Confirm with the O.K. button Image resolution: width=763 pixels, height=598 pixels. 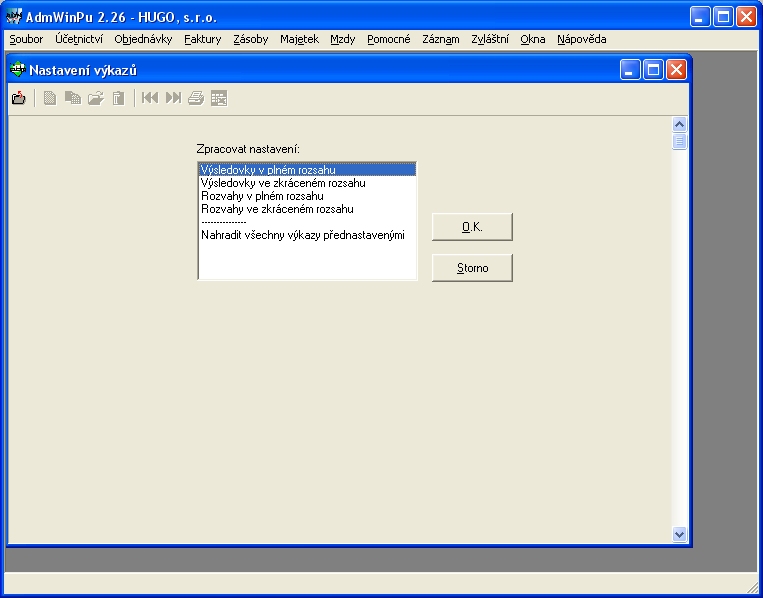tap(472, 227)
